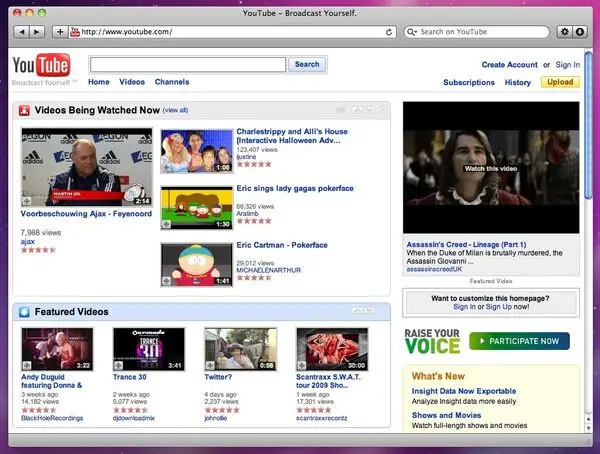Click the red Videos Being Watched Now icon
Viewport: 600px width, 454px height.
24,111
